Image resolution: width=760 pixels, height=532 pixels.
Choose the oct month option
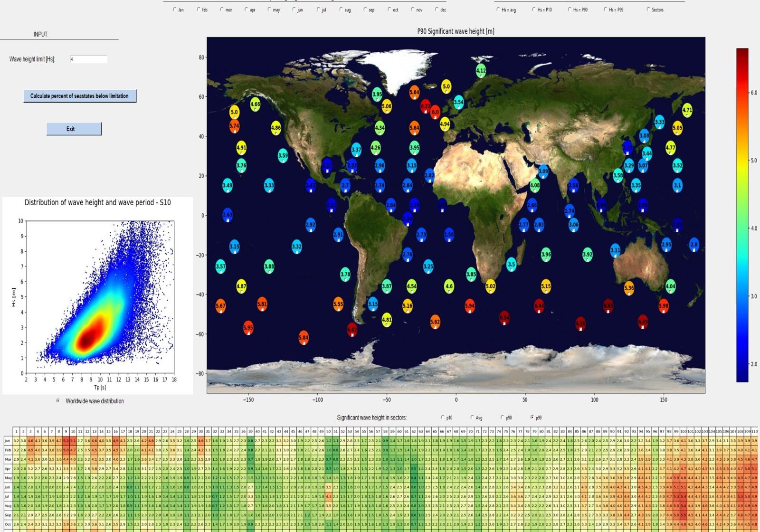click(x=389, y=9)
